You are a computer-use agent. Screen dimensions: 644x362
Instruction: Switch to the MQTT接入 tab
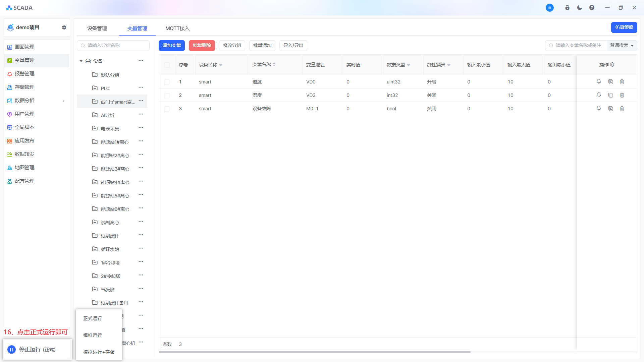177,28
